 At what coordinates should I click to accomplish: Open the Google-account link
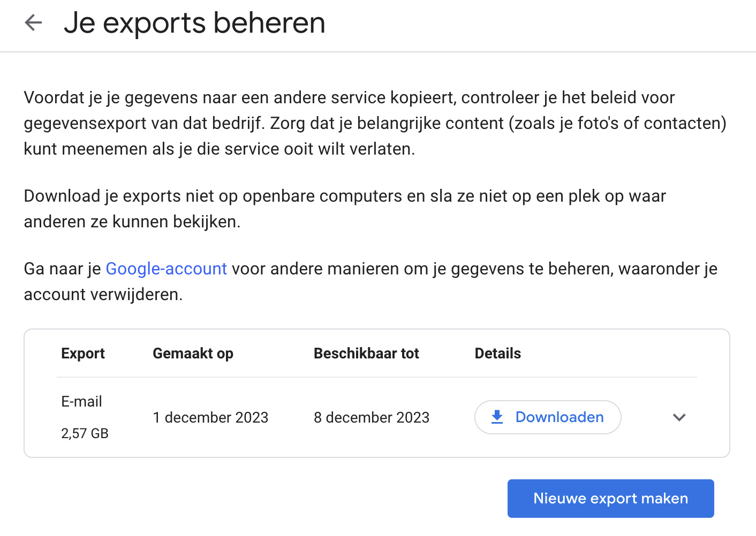(166, 269)
